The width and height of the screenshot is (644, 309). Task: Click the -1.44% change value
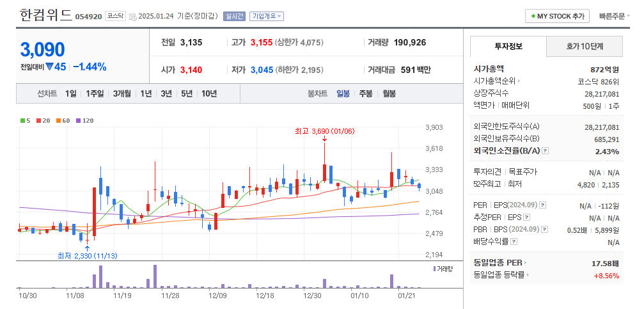[90, 67]
